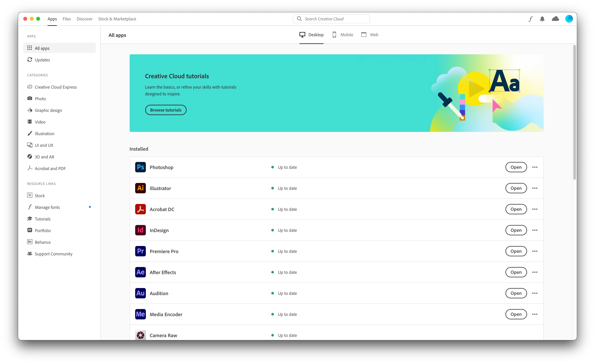Click the Illustrator app icon
Viewport: 595px width, 364px height.
click(140, 188)
